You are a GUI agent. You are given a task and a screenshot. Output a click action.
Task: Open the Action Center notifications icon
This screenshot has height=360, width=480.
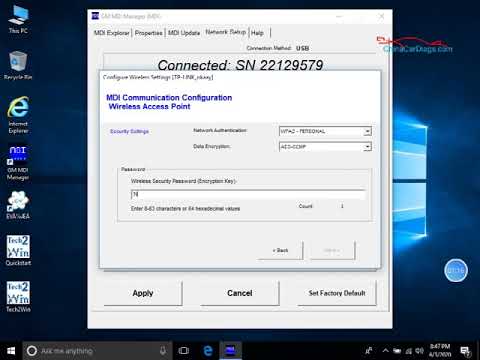point(465,351)
